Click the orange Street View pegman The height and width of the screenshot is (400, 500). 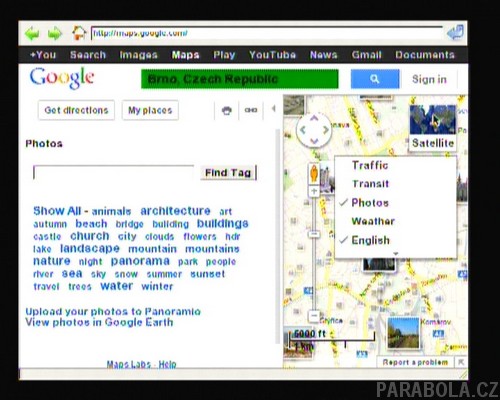(x=314, y=173)
